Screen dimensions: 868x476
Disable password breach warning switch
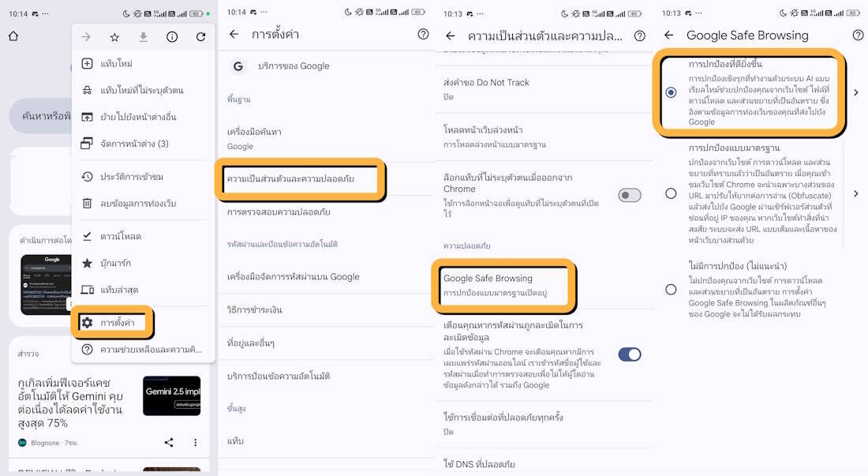pos(630,354)
